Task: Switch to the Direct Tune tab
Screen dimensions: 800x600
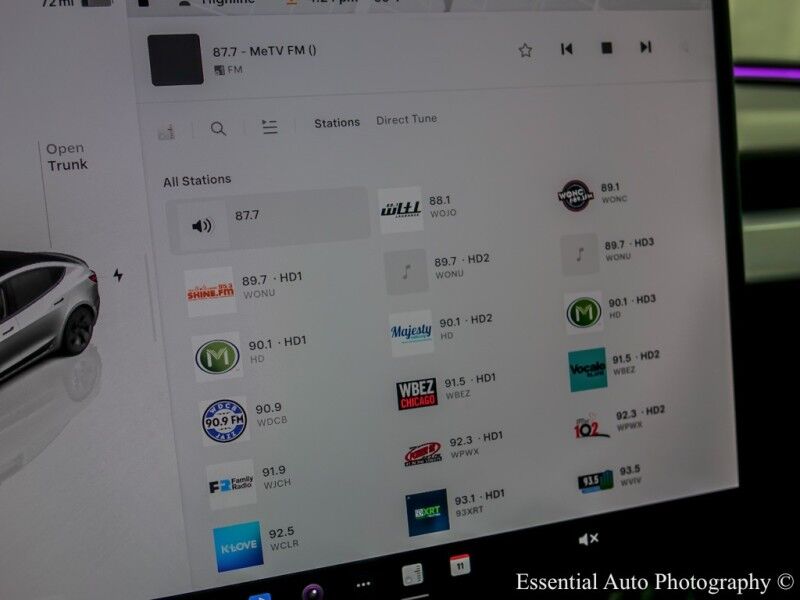Action: (406, 120)
